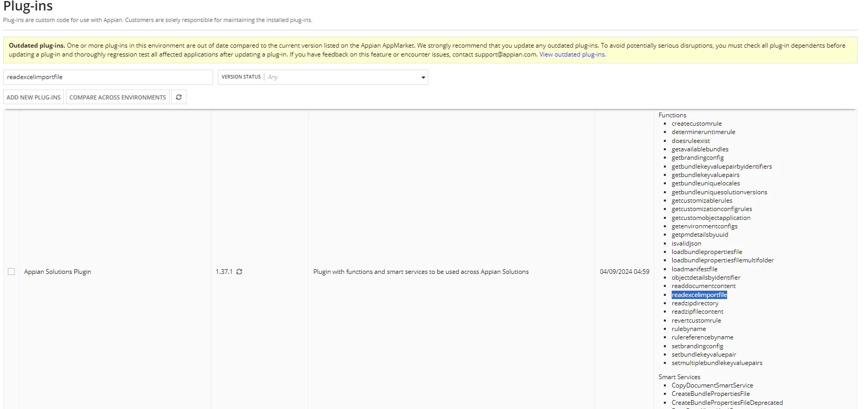868x409 pixels.
Task: Click the update icon beside version 1.37.1
Action: 239,272
